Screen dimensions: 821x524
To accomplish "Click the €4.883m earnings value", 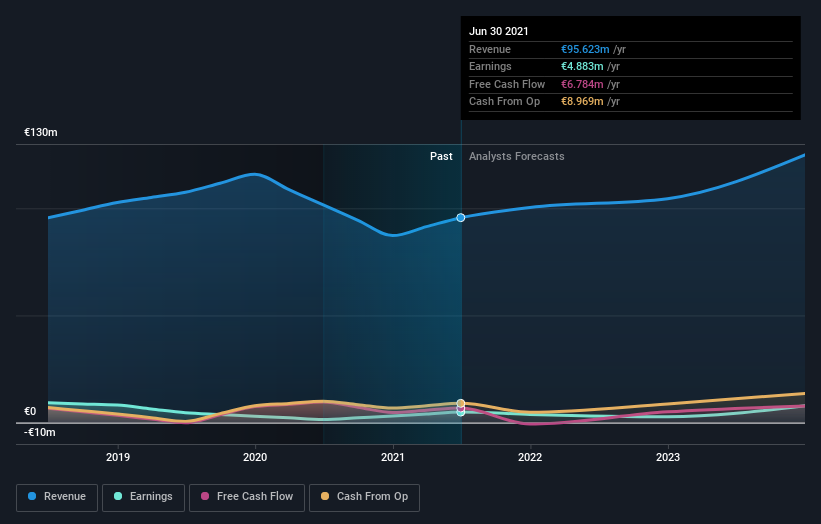I will click(x=582, y=66).
